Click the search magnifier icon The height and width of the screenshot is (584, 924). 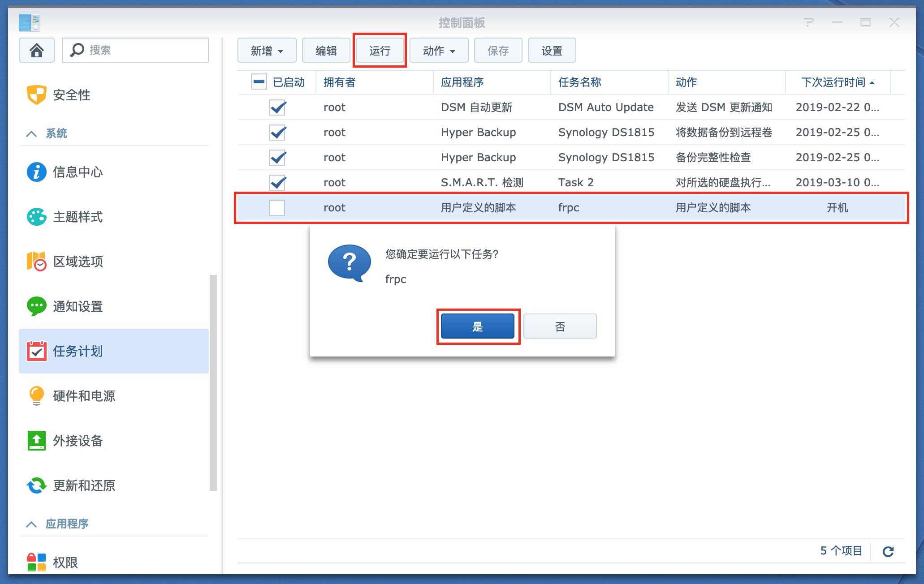(x=77, y=50)
